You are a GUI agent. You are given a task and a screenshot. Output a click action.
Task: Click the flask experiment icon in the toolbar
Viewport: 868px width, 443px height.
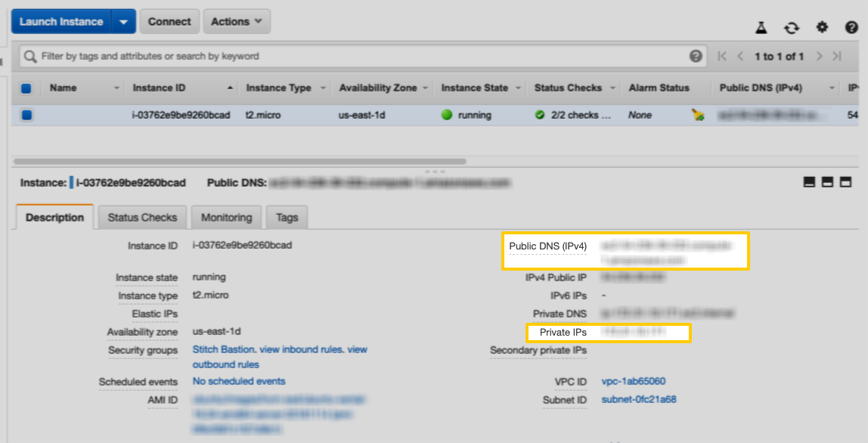coord(761,27)
